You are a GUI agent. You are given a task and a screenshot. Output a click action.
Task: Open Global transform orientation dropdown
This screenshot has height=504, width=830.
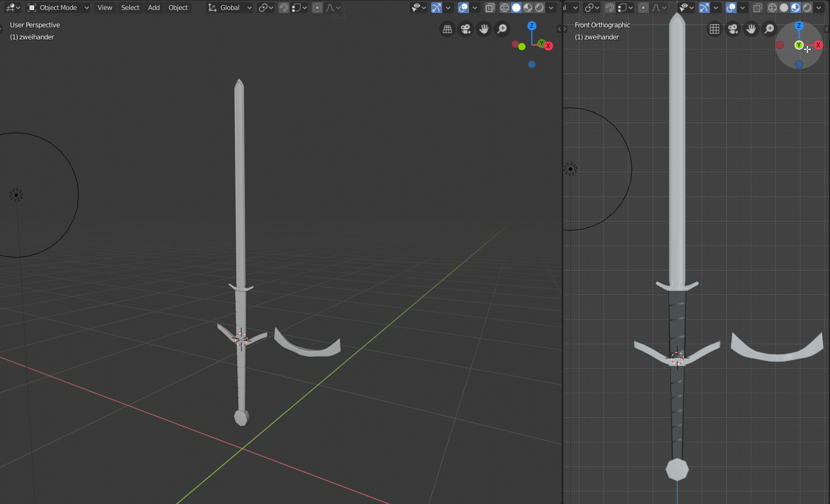point(230,8)
